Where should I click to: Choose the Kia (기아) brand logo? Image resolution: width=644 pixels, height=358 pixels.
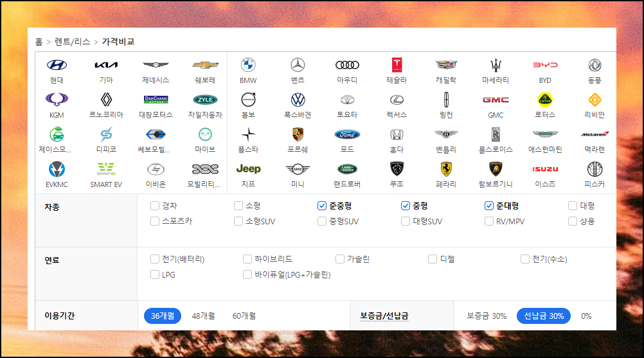pos(106,65)
